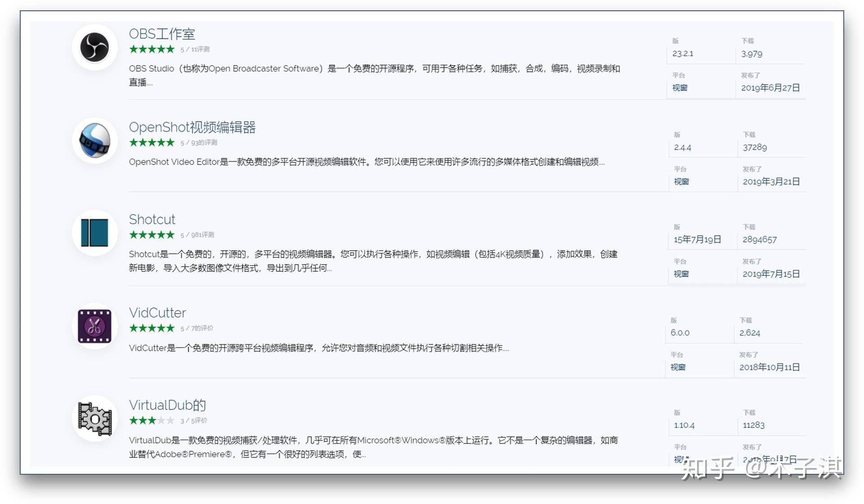
Task: Click the '5 / 11评测' review count
Action: tap(195, 49)
